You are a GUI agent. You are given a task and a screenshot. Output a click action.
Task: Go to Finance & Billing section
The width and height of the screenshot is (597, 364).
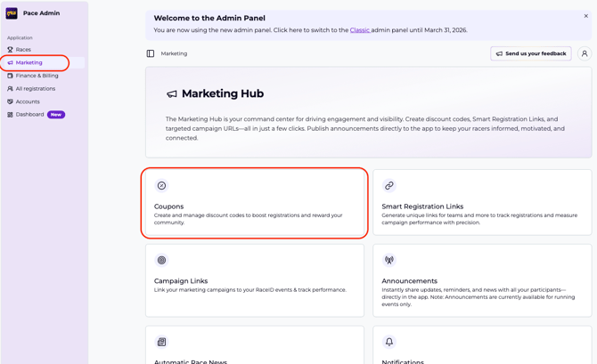click(x=37, y=76)
